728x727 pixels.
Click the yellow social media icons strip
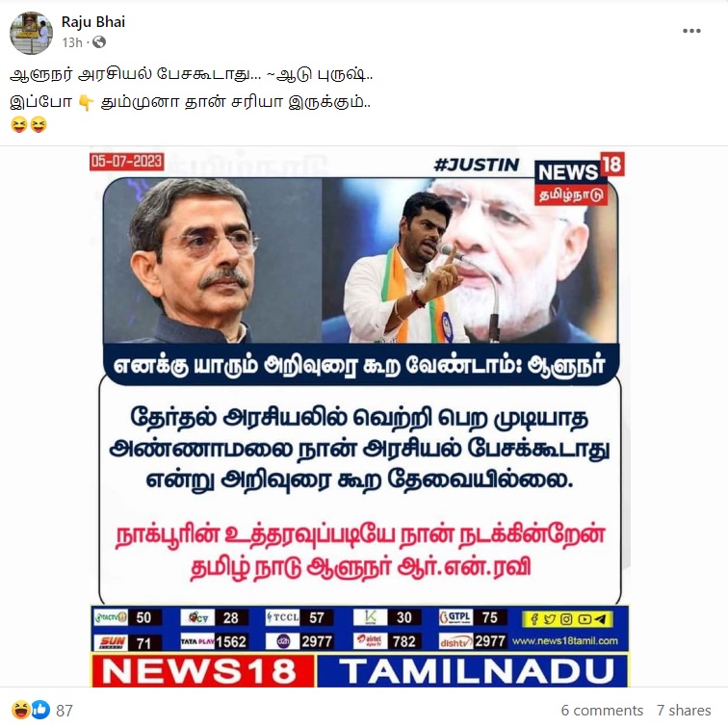568,619
